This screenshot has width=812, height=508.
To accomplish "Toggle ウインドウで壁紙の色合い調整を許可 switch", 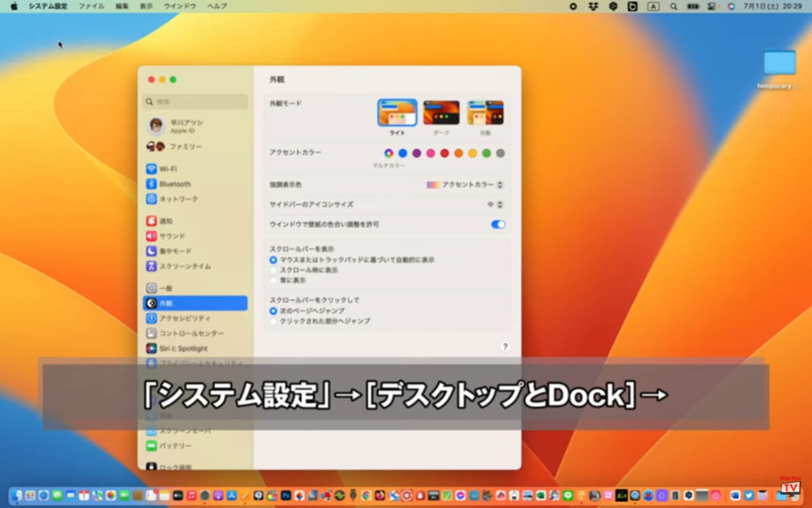I will pyautogui.click(x=498, y=224).
